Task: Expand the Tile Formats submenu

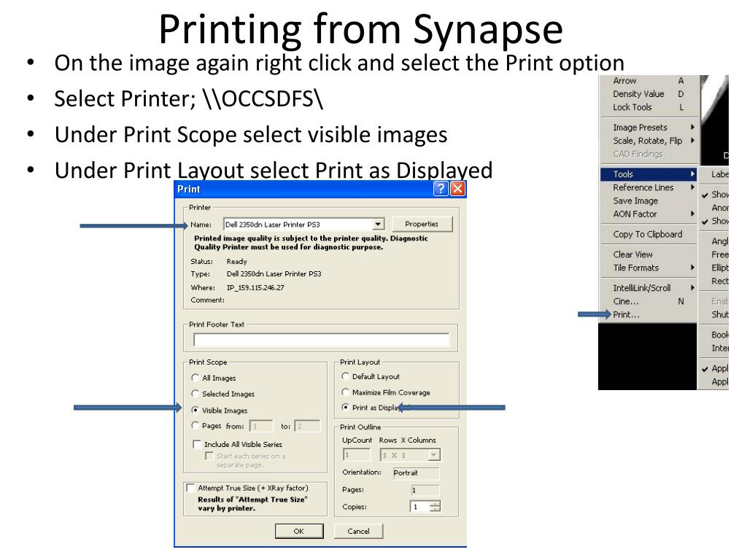Action: (649, 268)
